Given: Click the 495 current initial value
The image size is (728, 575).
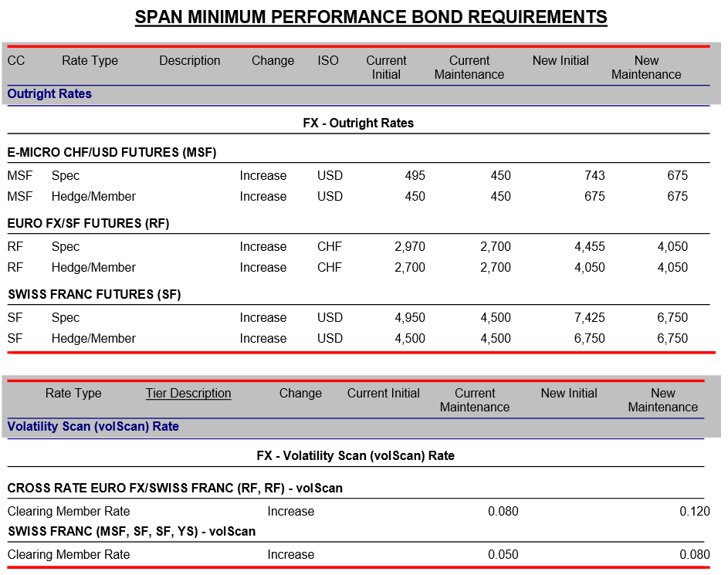Looking at the screenshot, I should (415, 176).
